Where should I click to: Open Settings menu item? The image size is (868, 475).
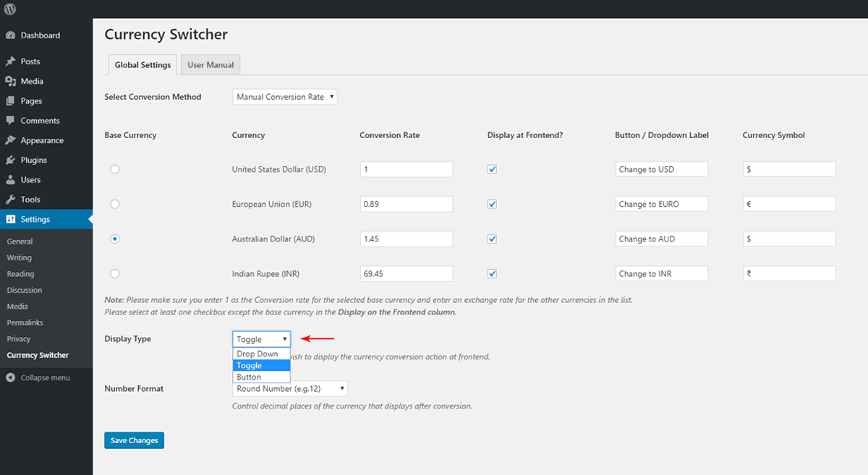coord(46,219)
